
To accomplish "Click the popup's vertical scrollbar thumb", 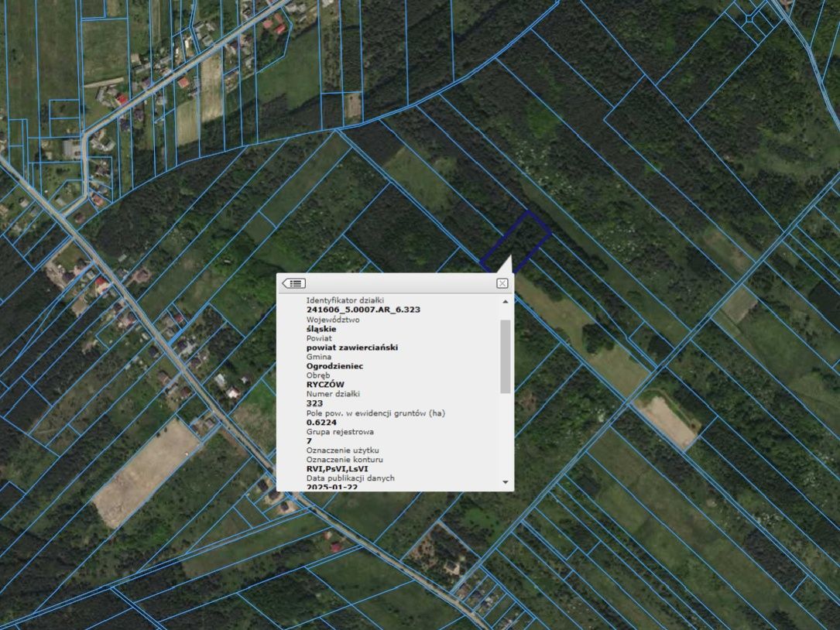I will [506, 356].
